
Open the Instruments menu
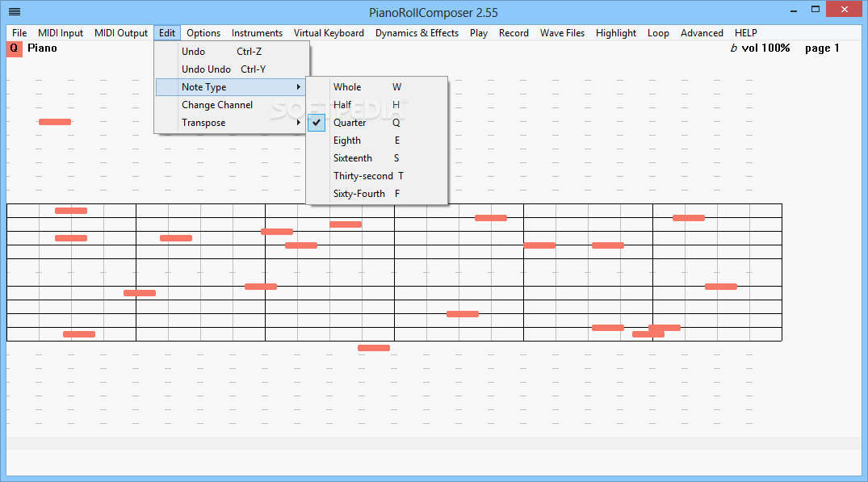tap(257, 33)
